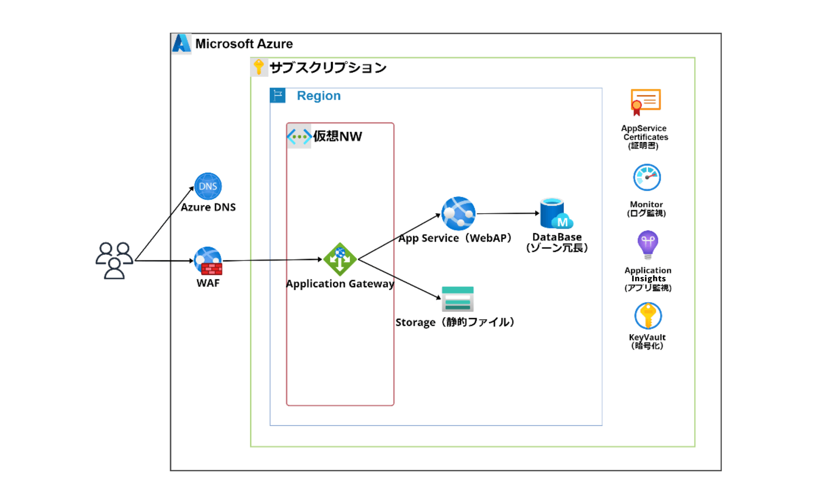816x504 pixels.
Task: Select the Application Gateway diamond icon
Action: pyautogui.click(x=340, y=259)
